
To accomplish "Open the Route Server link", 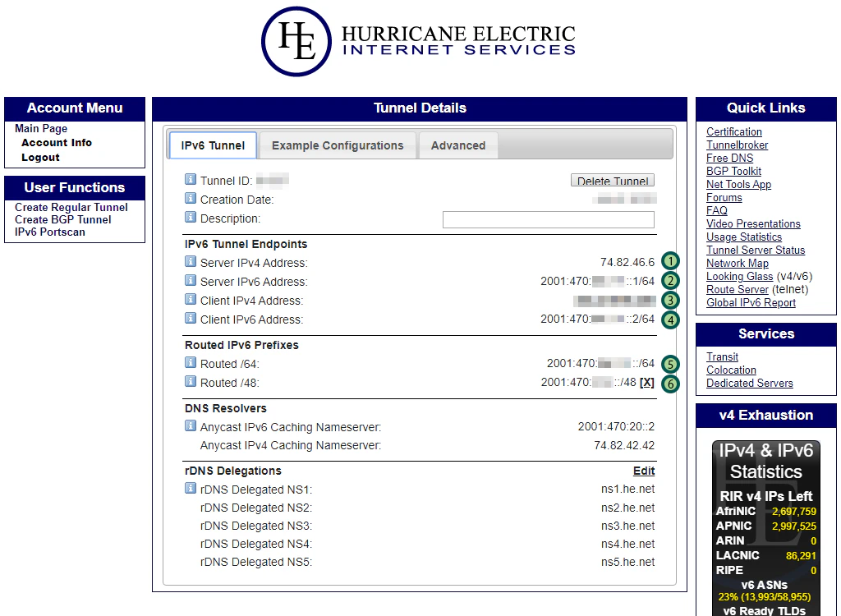I will 738,289.
